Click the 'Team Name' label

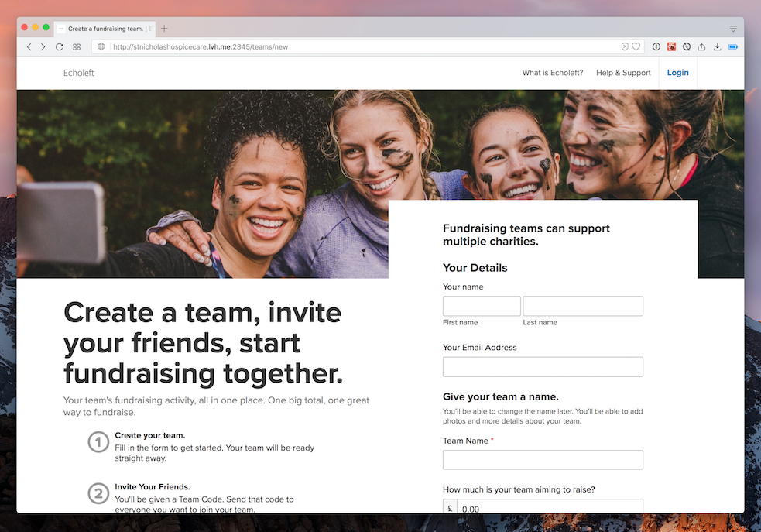(465, 441)
